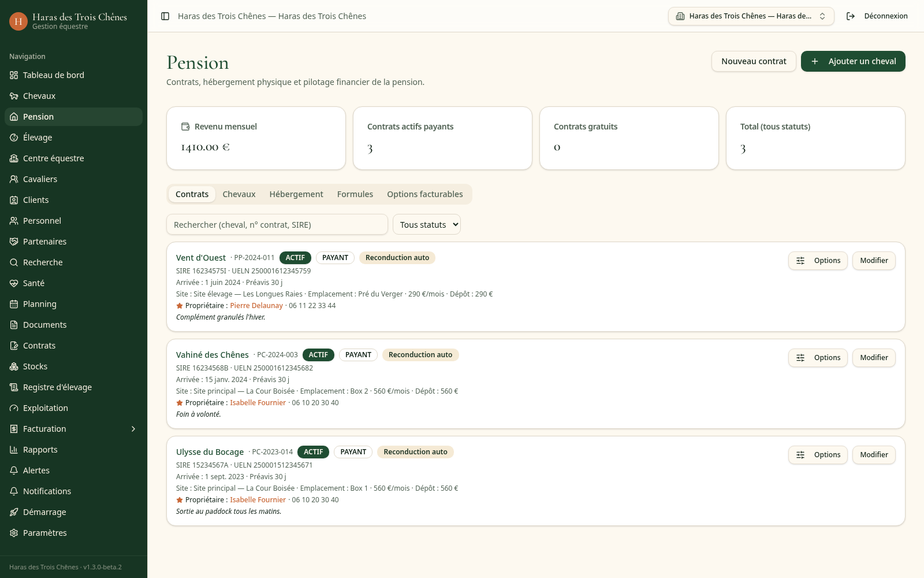
Task: Click the Déconnexion text link
Action: (886, 16)
